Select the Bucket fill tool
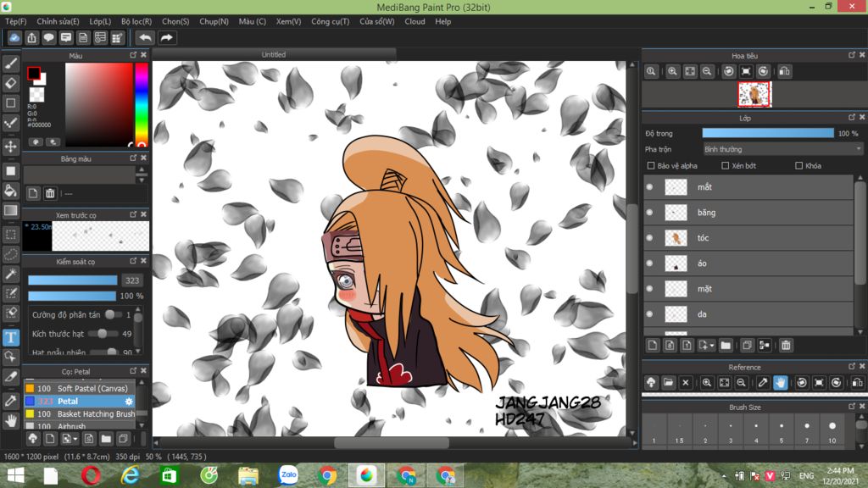Screen dimensions: 868x488 pos(10,191)
